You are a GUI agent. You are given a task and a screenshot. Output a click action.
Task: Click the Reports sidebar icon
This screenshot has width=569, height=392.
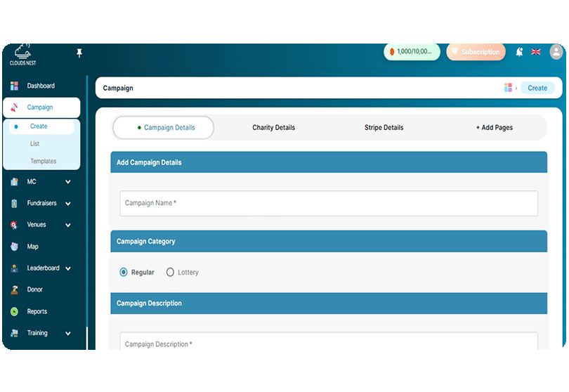pyautogui.click(x=14, y=311)
